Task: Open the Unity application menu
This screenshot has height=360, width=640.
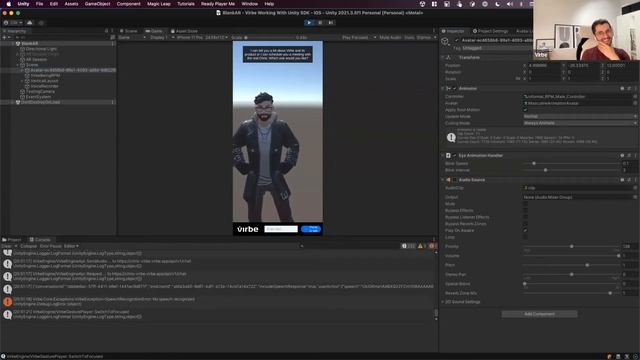Action: coord(23,4)
